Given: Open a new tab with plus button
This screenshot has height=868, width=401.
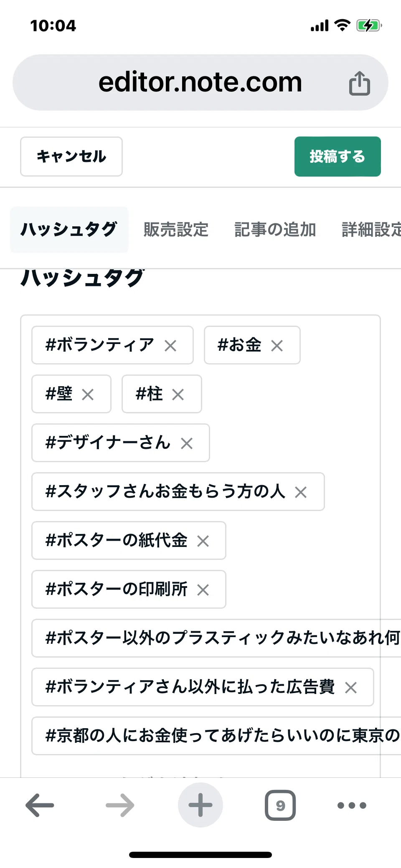Looking at the screenshot, I should [200, 805].
